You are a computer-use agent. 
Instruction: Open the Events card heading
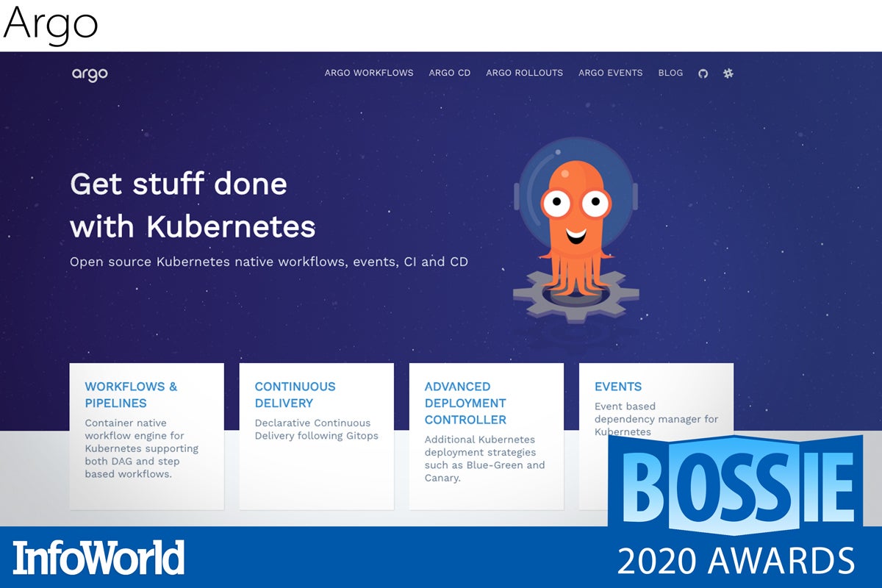coord(618,387)
